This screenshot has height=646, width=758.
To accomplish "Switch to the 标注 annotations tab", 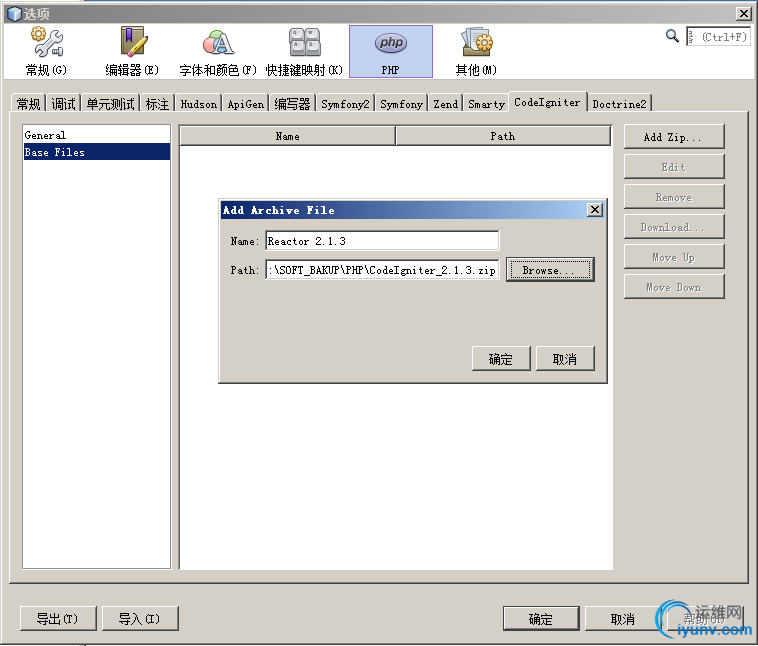I will [x=157, y=103].
